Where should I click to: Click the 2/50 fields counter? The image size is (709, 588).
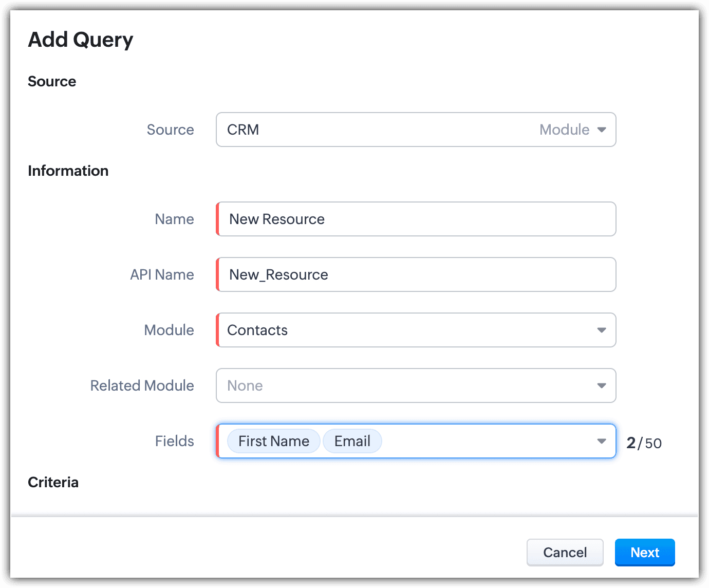[644, 443]
